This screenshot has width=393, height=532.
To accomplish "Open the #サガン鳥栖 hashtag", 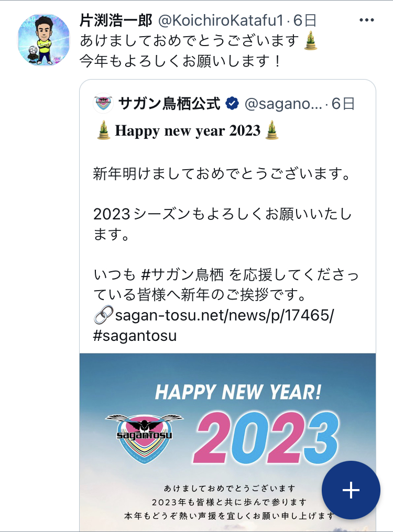I will pos(182,274).
